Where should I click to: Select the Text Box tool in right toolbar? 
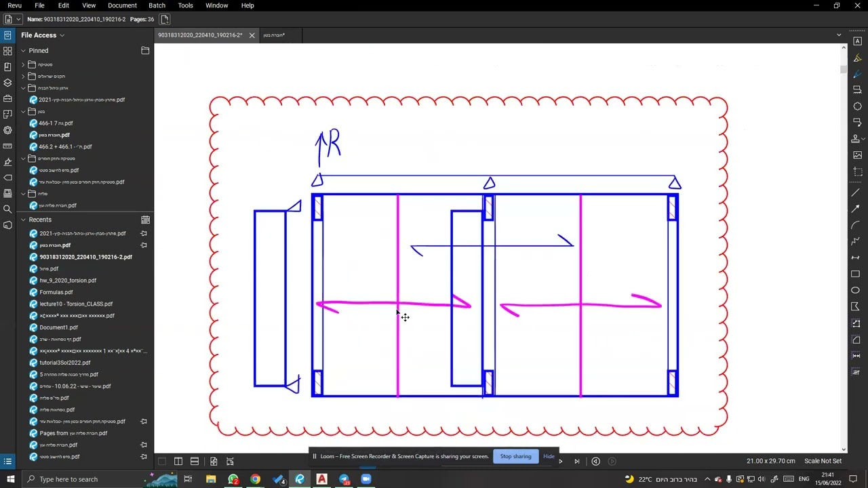(x=857, y=41)
